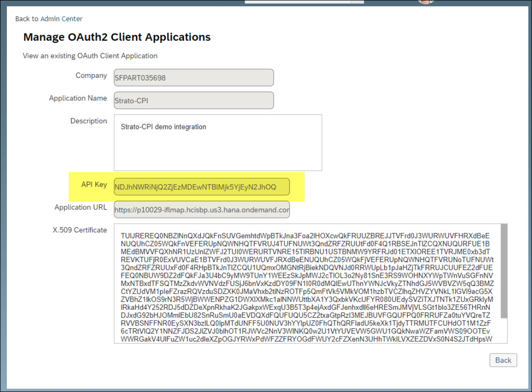The width and height of the screenshot is (532, 392).
Task: Click the Application URL label
Action: [x=81, y=207]
